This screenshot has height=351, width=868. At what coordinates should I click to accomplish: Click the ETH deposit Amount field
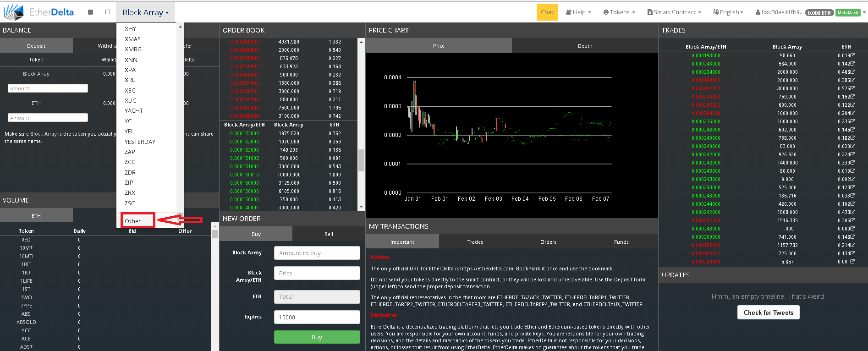(x=48, y=118)
